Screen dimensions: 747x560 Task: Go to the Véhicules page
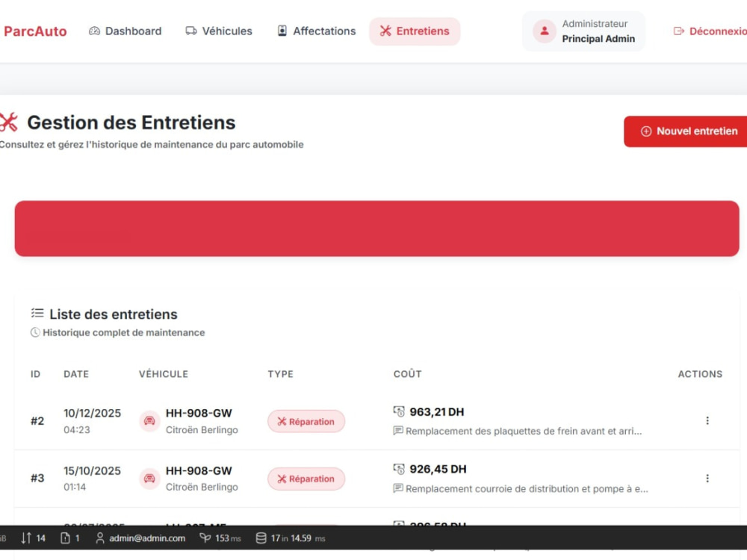pos(219,31)
